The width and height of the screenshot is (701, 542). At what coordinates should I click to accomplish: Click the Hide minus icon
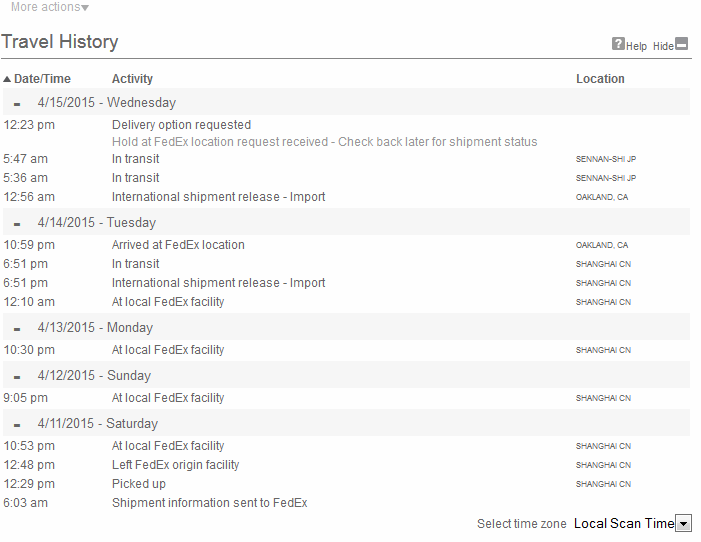click(682, 44)
